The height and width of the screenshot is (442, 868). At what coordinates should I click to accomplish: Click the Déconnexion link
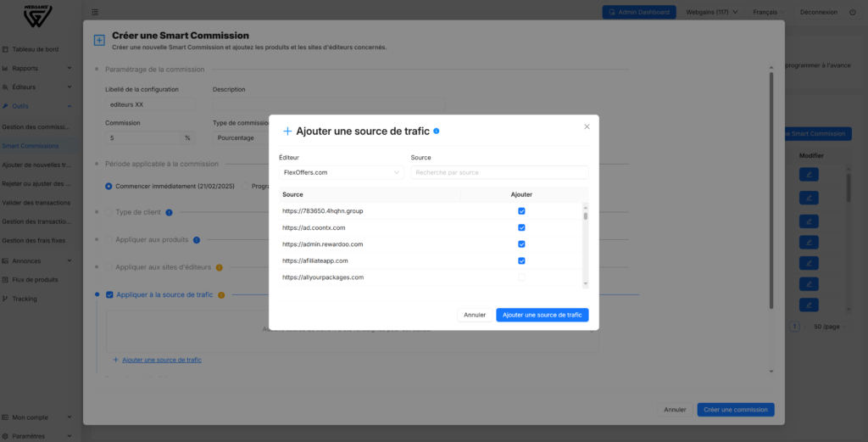point(818,12)
